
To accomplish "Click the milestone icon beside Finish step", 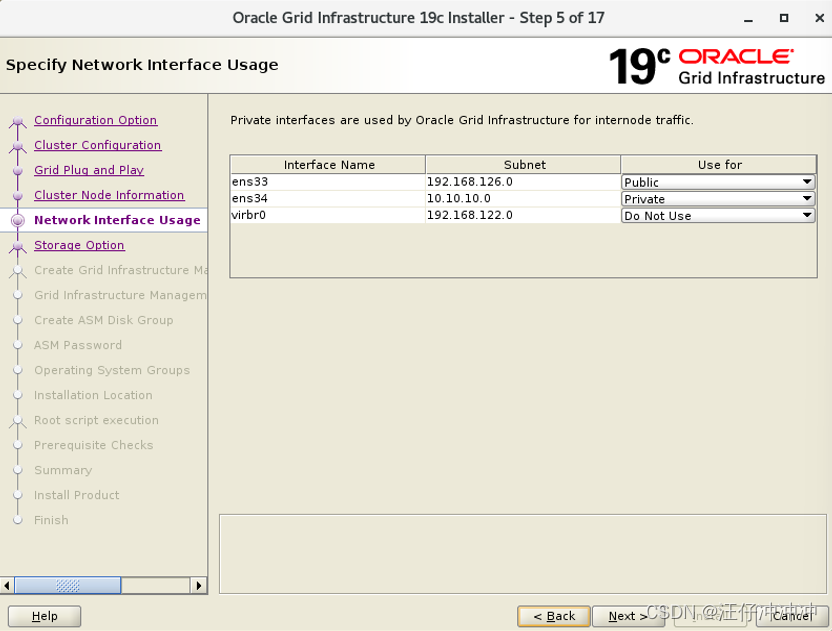I will (18, 520).
